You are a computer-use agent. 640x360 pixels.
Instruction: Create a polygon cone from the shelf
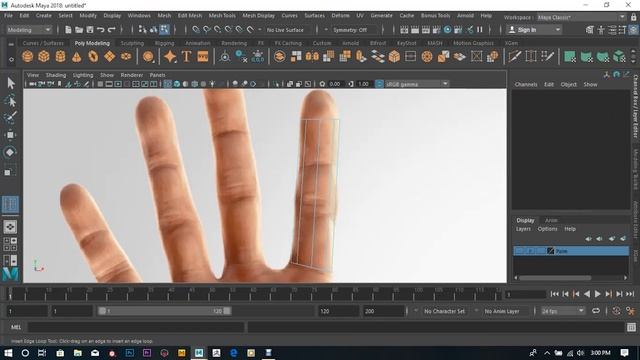click(77, 56)
